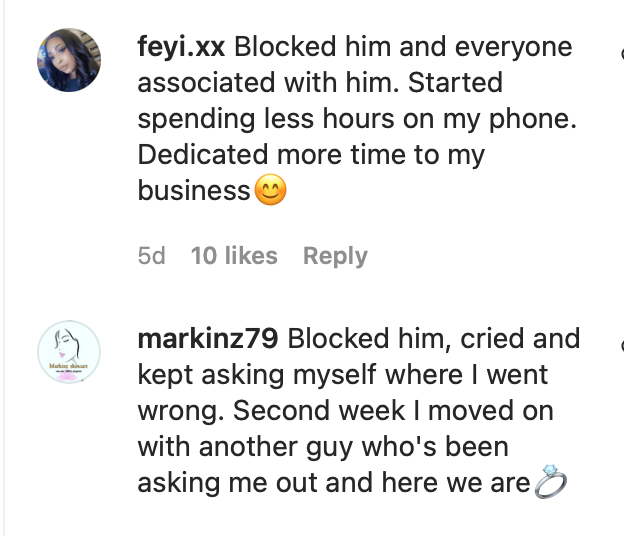The width and height of the screenshot is (624, 536).
Task: Like markinz79's comment with heart icon
Action: coord(622,345)
